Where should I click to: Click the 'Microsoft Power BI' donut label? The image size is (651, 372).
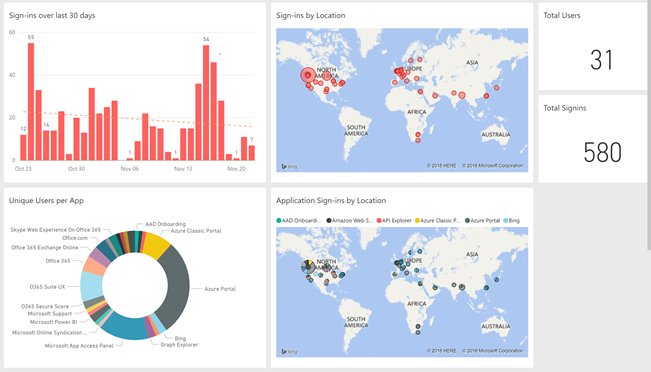coord(54,322)
